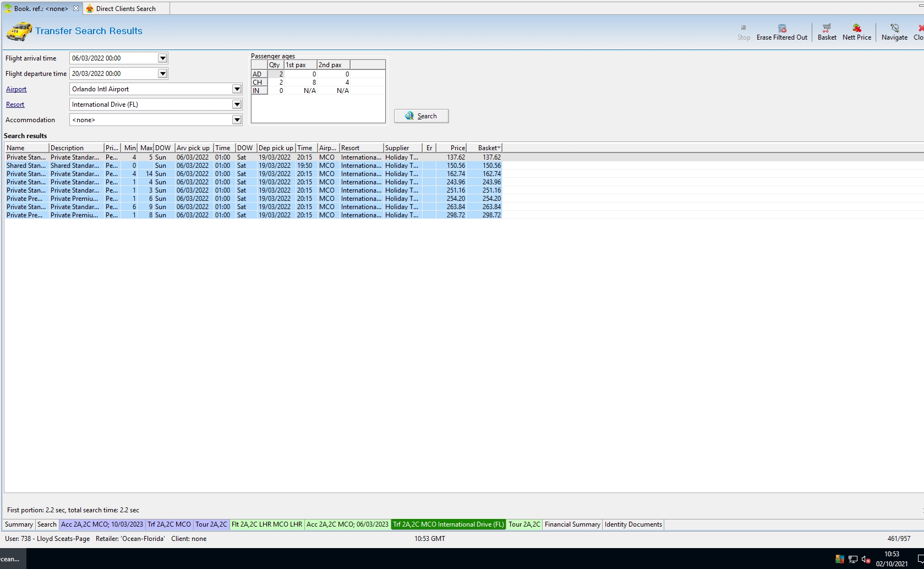Click the network icon in system tray
This screenshot has height=569, width=924.
853,560
